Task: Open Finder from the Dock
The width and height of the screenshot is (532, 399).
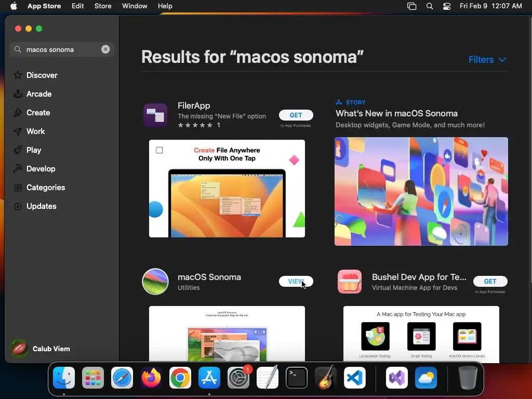Action: pos(64,378)
